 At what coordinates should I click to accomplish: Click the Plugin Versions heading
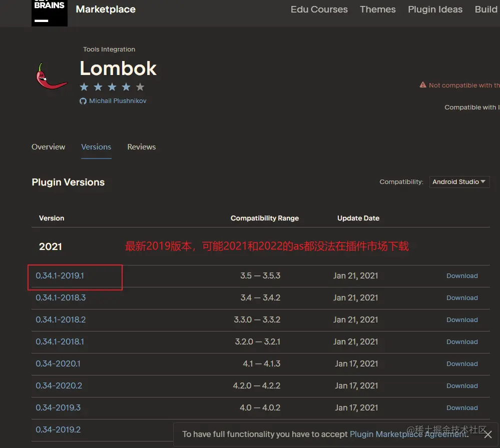coord(68,182)
